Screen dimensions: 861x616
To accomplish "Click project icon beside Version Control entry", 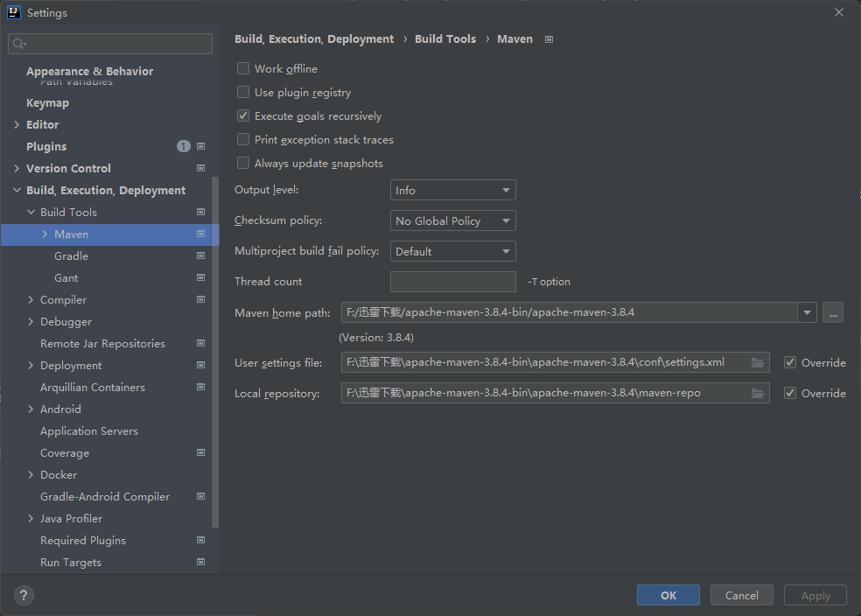I will [200, 168].
